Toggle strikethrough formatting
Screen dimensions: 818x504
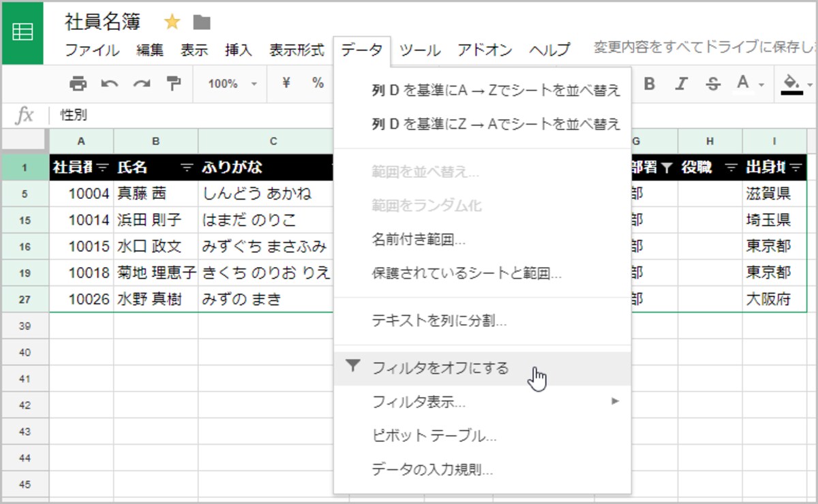click(713, 84)
